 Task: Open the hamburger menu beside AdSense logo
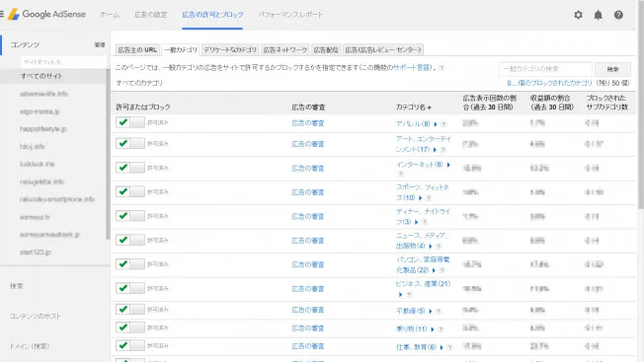[2, 15]
